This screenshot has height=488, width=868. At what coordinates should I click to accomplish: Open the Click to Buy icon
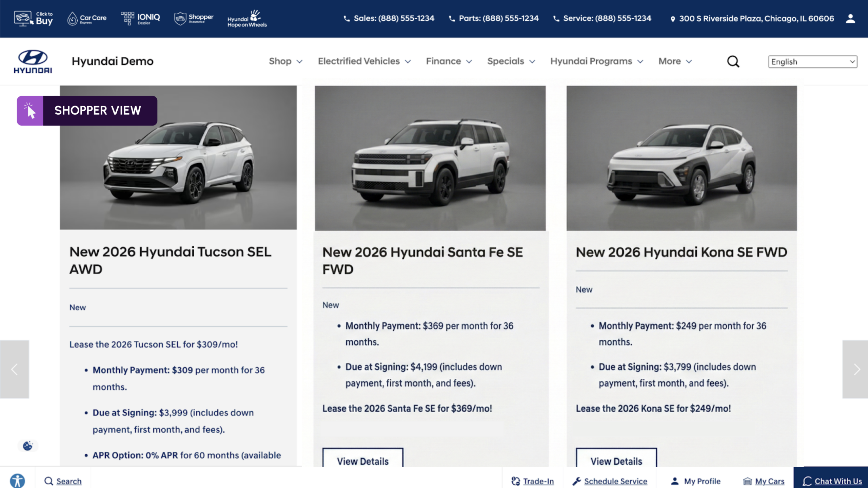tap(33, 18)
